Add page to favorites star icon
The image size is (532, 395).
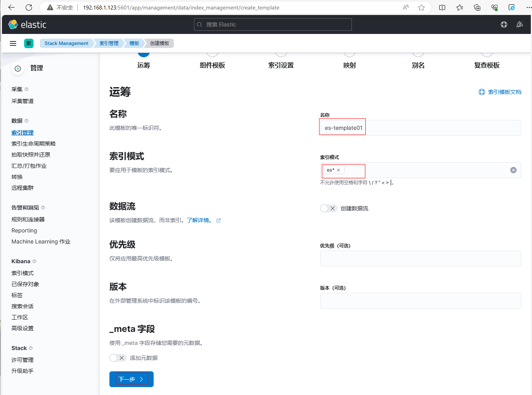click(x=421, y=7)
